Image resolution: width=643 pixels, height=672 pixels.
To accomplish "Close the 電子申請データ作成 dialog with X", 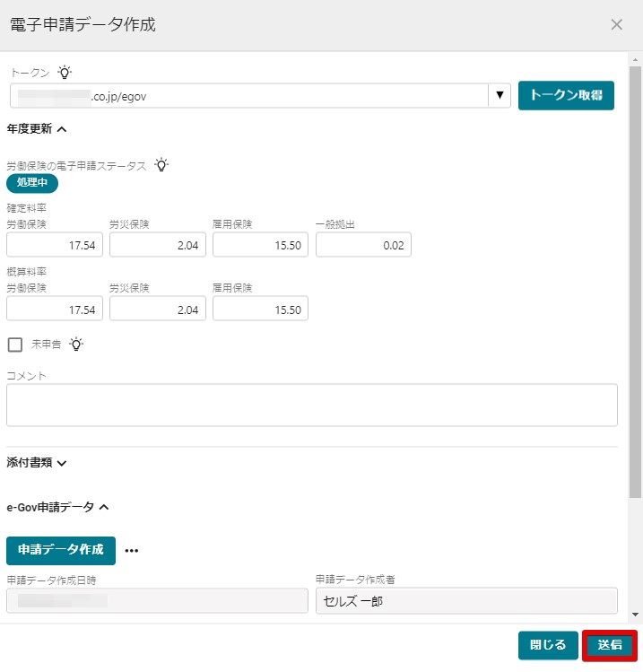I will click(616, 24).
